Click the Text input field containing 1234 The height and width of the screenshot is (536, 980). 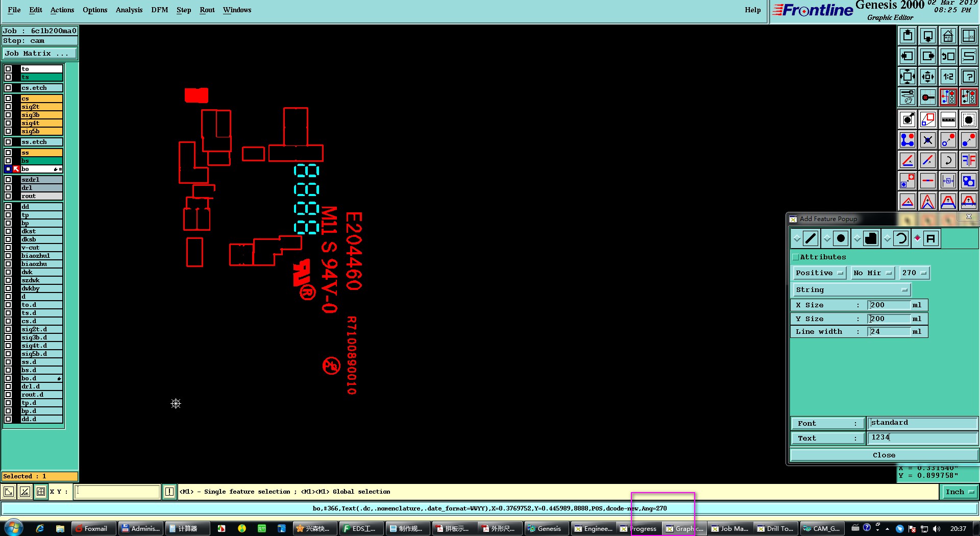[x=922, y=437]
